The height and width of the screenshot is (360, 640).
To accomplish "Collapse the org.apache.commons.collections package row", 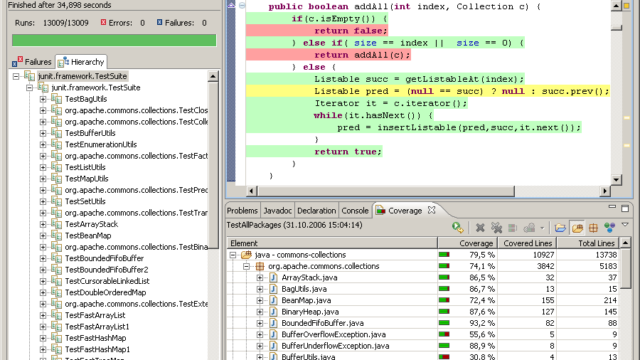I will (x=246, y=266).
